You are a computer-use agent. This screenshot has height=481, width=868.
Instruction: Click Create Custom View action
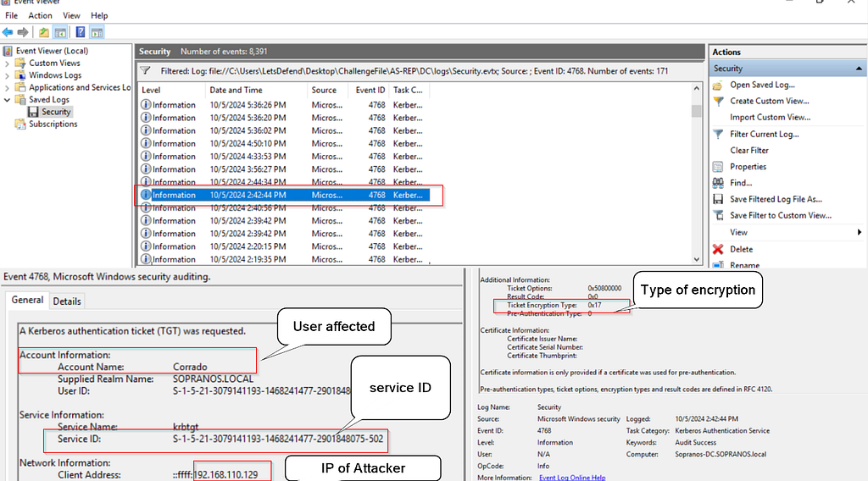coord(770,101)
